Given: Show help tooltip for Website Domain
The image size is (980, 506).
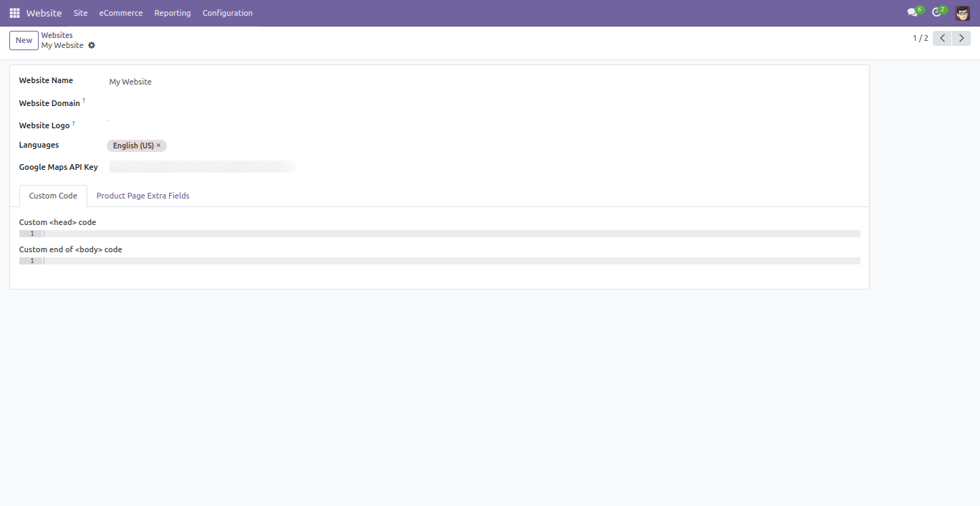Looking at the screenshot, I should 84,100.
